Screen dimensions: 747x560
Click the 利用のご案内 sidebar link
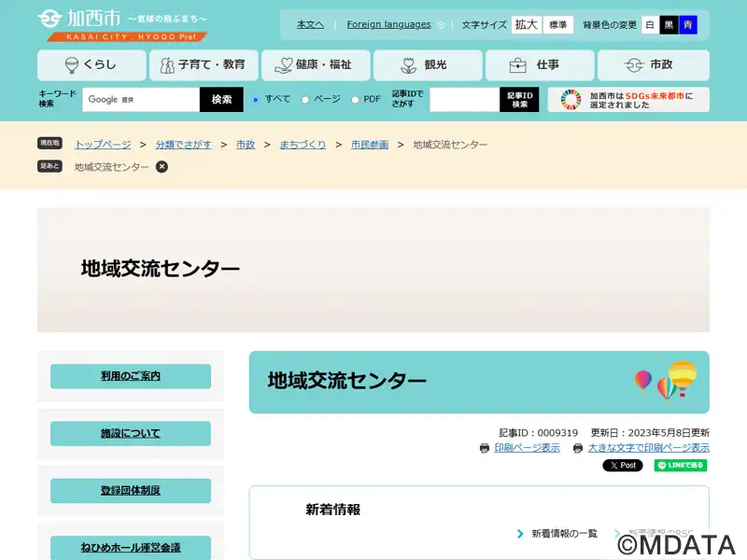point(131,376)
